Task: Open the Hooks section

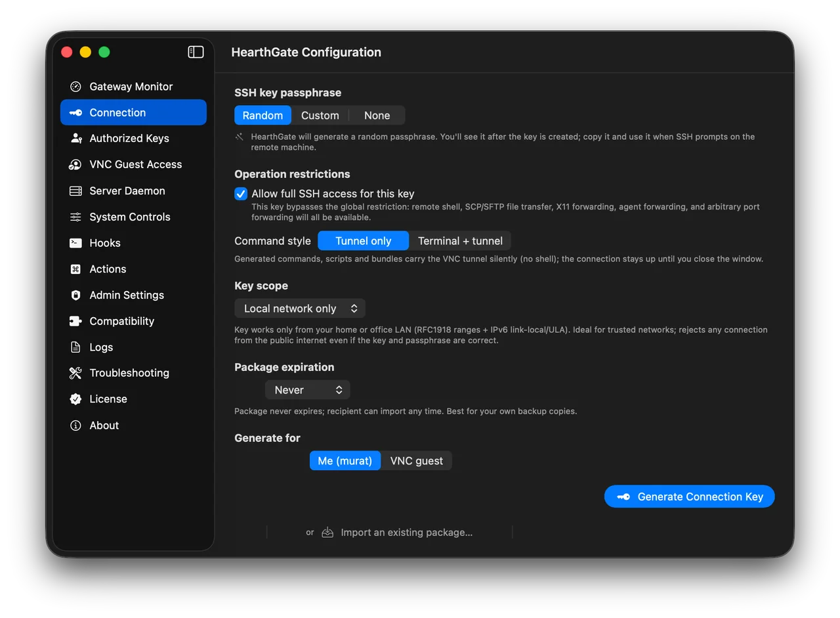Action: (x=133, y=243)
